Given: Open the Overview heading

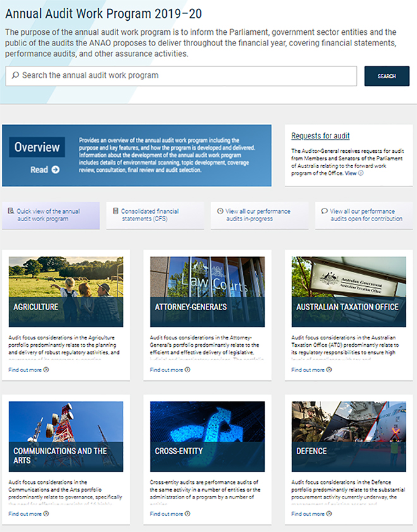Looking at the screenshot, I should (37, 147).
